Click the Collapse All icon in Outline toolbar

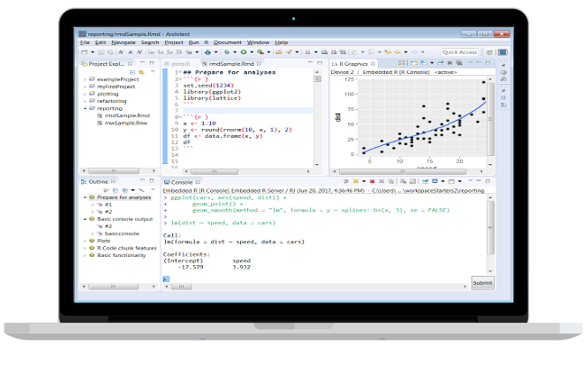115,190
